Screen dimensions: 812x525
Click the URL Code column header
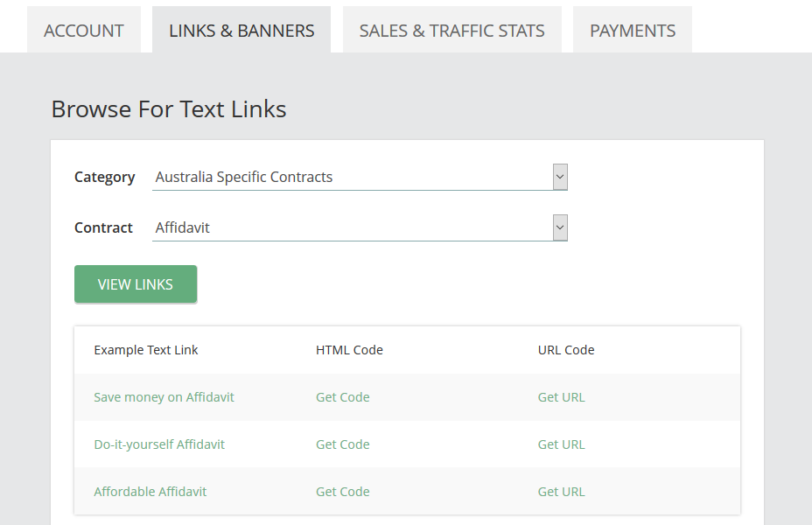click(x=566, y=350)
